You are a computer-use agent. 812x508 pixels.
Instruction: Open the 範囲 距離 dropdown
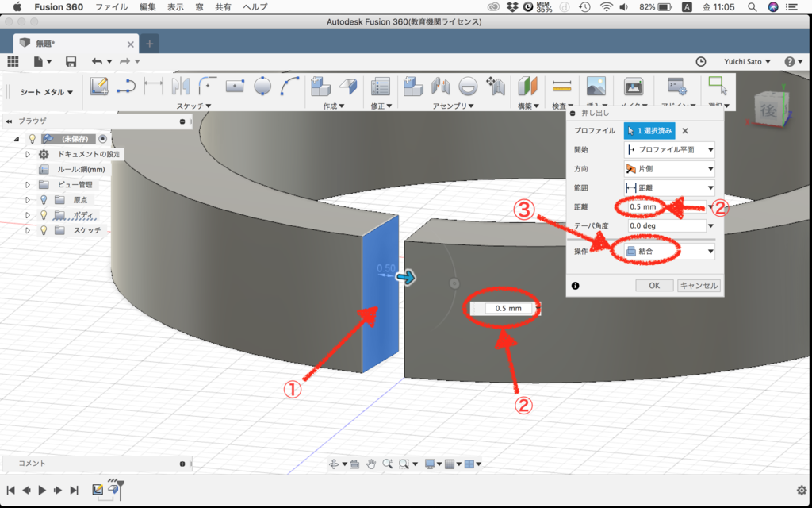pos(669,188)
